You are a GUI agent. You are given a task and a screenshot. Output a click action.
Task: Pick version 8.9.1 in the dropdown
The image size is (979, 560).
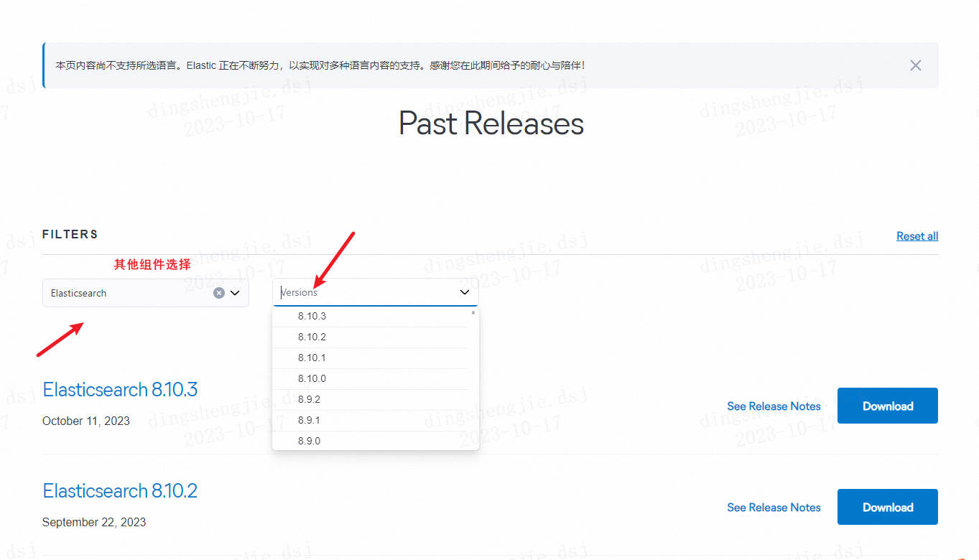coord(370,420)
